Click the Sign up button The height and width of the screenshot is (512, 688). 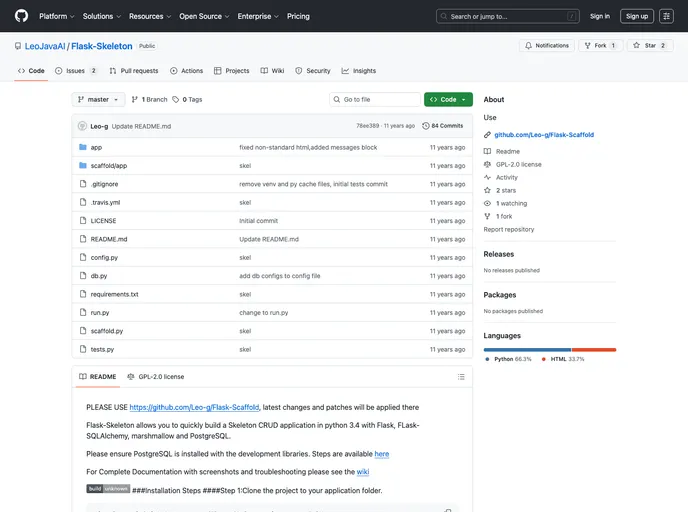click(636, 16)
